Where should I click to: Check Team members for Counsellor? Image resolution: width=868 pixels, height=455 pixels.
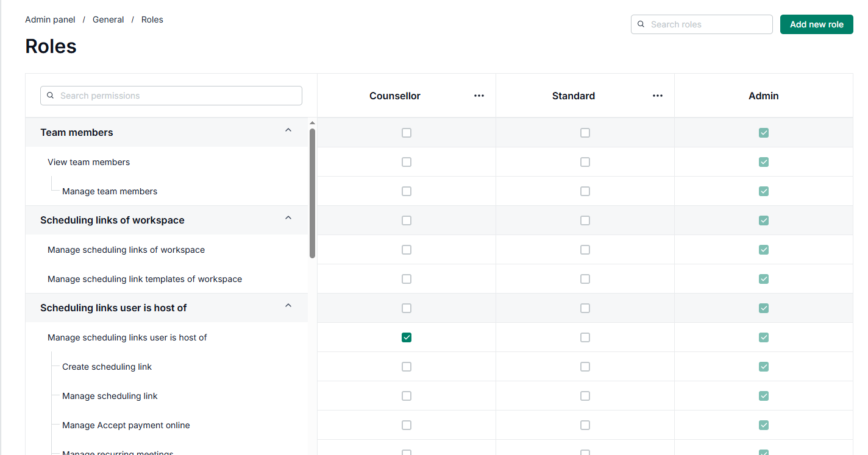[407, 133]
